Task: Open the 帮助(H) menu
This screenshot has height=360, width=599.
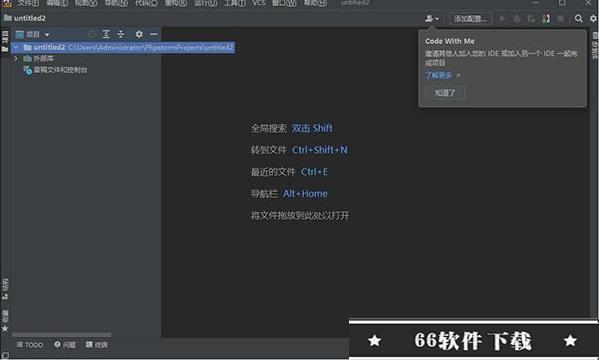Action: tap(315, 3)
